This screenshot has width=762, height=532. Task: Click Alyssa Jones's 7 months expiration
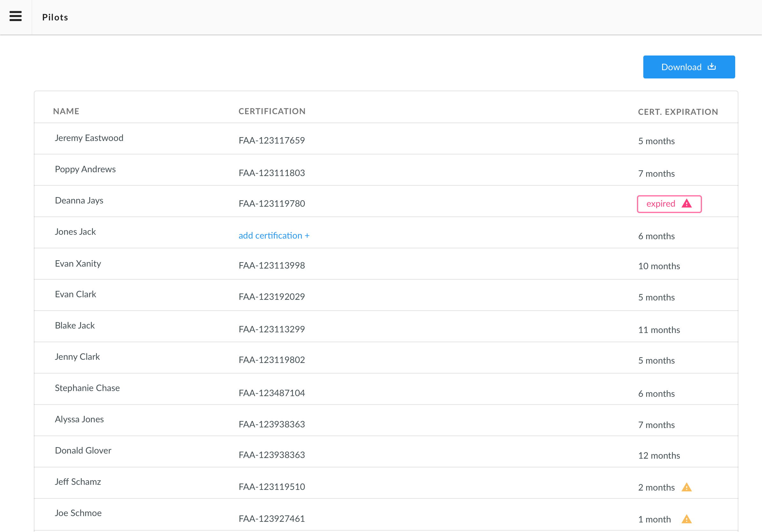(x=656, y=425)
